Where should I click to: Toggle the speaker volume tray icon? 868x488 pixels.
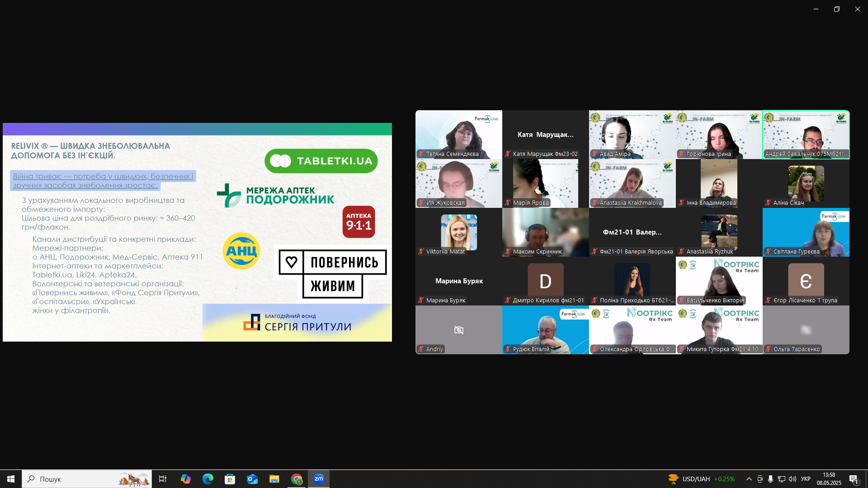[x=792, y=479]
